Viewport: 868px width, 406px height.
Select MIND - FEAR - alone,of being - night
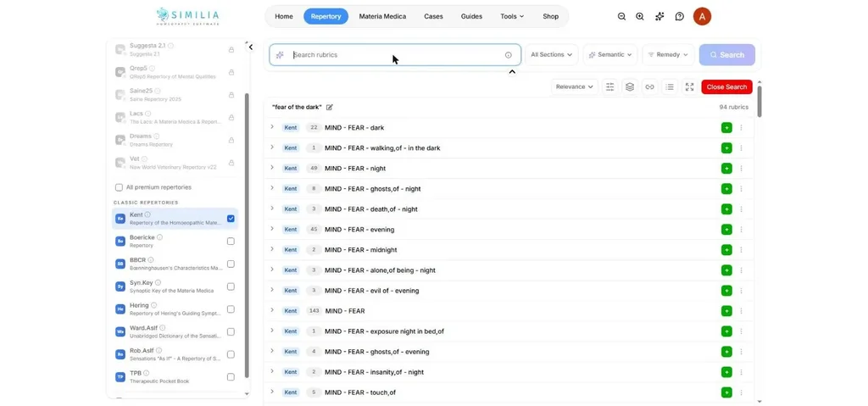coord(381,270)
